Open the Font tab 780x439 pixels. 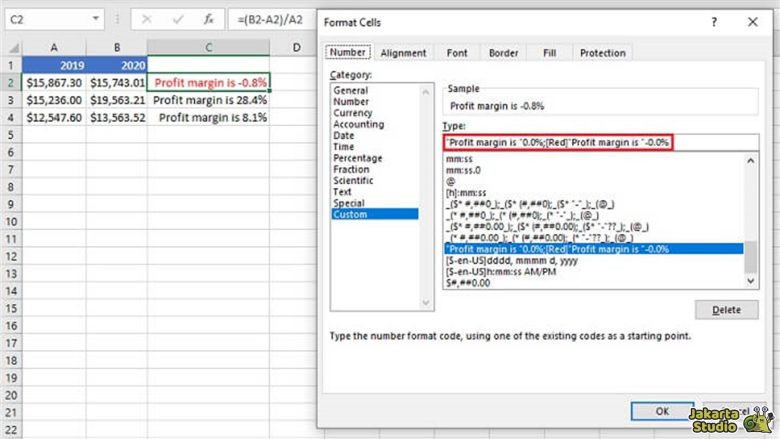(x=456, y=53)
